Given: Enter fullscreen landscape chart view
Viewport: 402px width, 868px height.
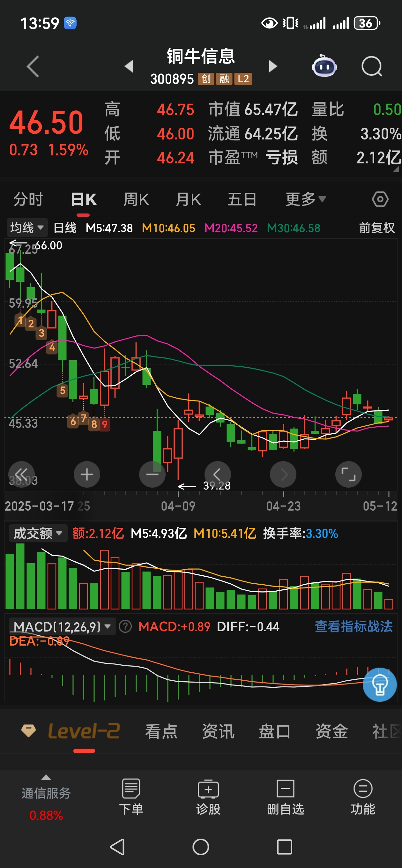Looking at the screenshot, I should 348,474.
